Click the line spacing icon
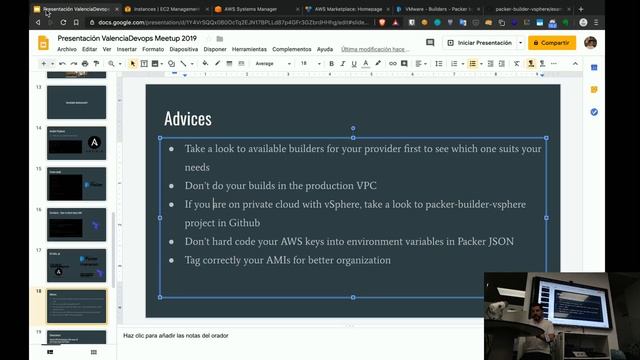Image resolution: width=640 pixels, height=360 pixels. click(x=439, y=64)
